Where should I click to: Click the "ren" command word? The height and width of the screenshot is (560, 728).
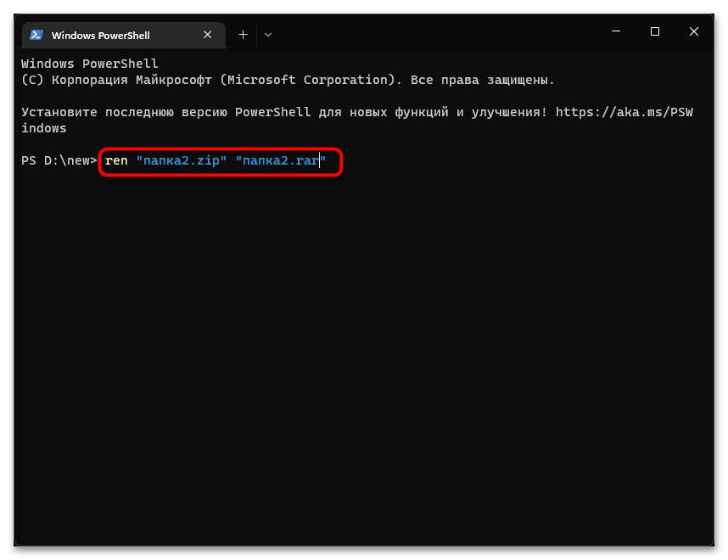coord(116,160)
